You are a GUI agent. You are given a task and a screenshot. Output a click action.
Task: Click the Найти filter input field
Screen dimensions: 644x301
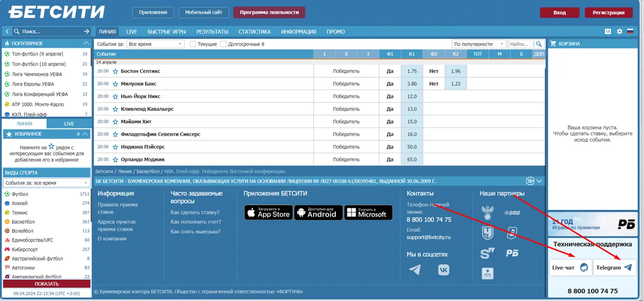point(521,44)
